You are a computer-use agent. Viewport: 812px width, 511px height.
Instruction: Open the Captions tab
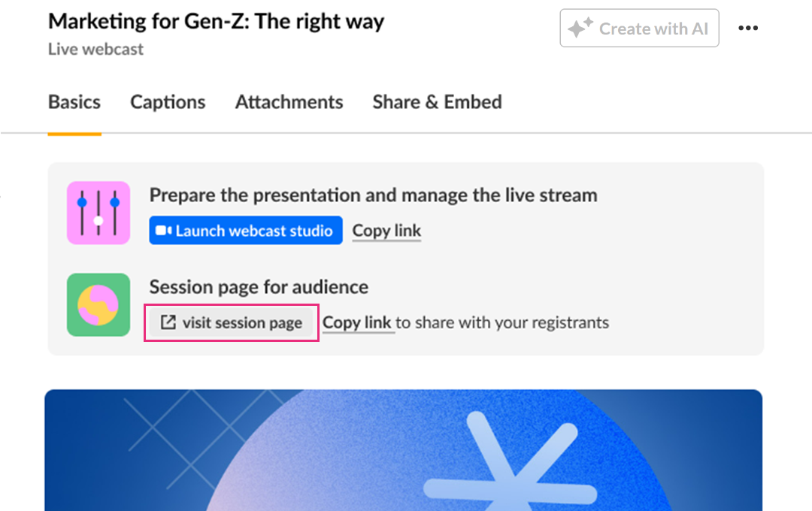[x=168, y=102]
